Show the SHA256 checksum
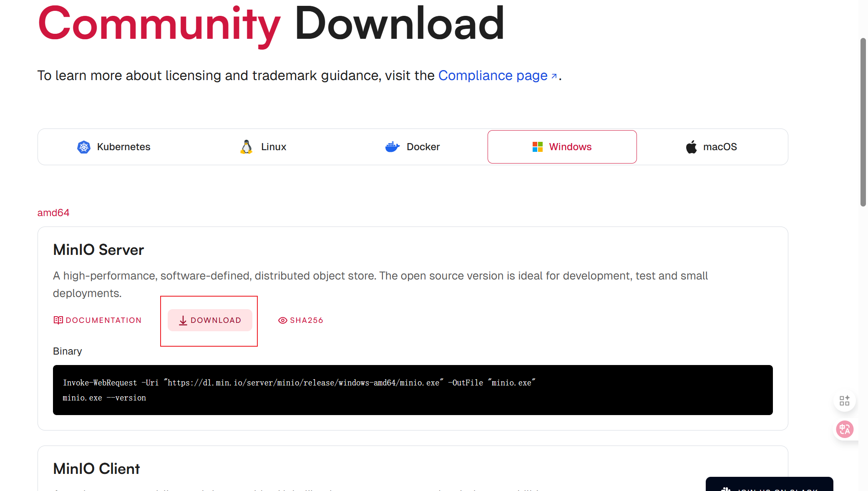The width and height of the screenshot is (868, 491). coord(301,320)
